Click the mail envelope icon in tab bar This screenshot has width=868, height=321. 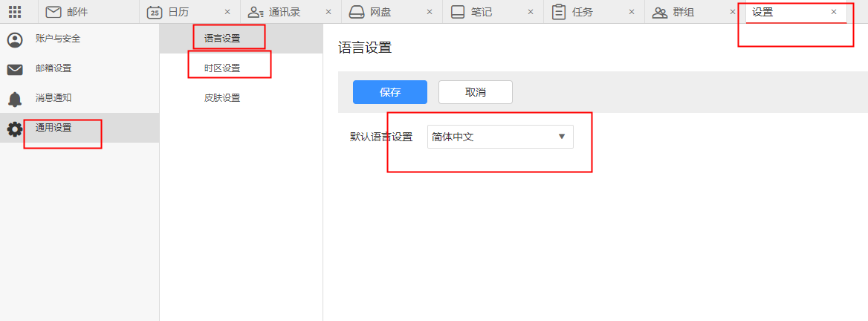click(54, 12)
